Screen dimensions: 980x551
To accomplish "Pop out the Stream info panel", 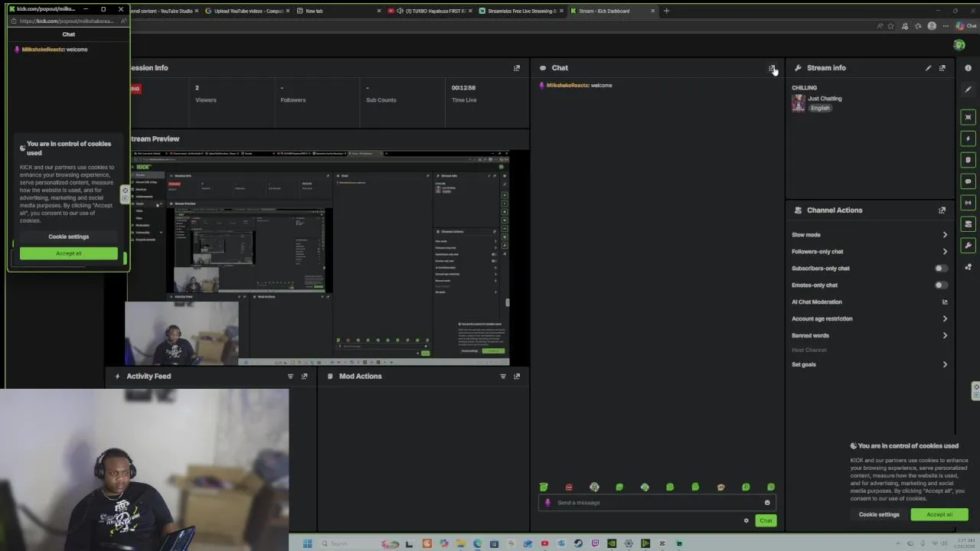I will tap(942, 68).
